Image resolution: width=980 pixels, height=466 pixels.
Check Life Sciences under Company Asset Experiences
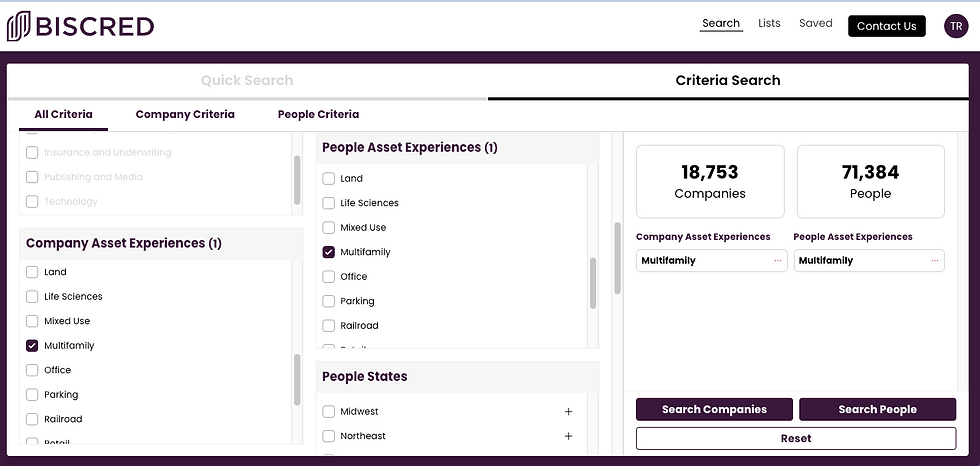point(33,297)
